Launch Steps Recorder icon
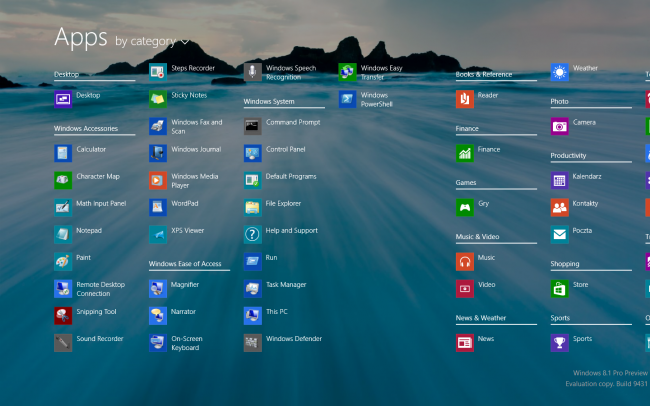The image size is (650, 406). click(158, 72)
